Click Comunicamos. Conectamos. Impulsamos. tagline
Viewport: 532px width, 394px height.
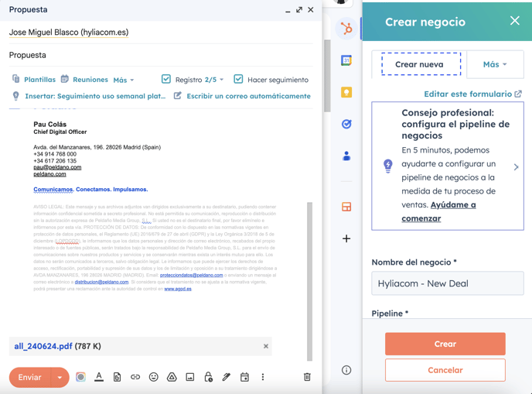point(90,190)
